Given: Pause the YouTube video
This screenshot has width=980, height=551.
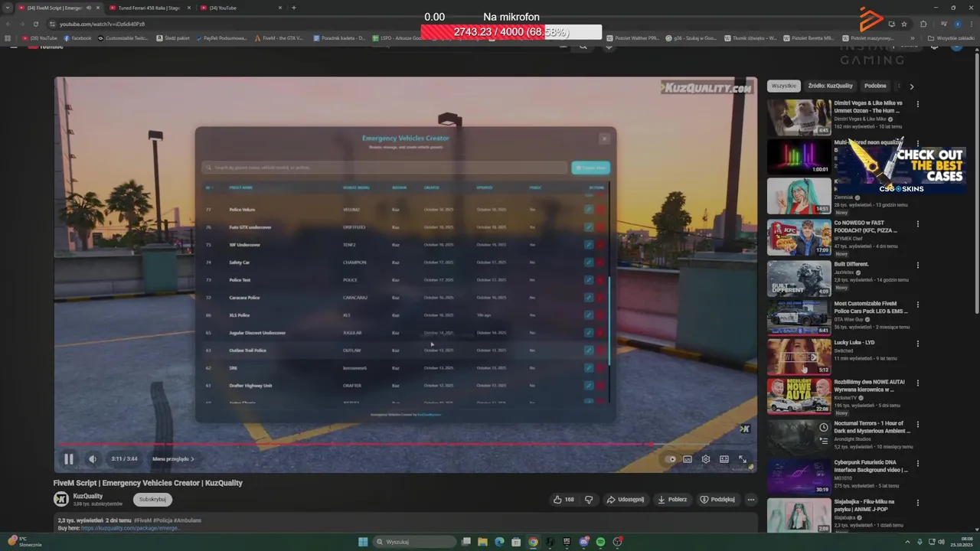Looking at the screenshot, I should pos(68,459).
